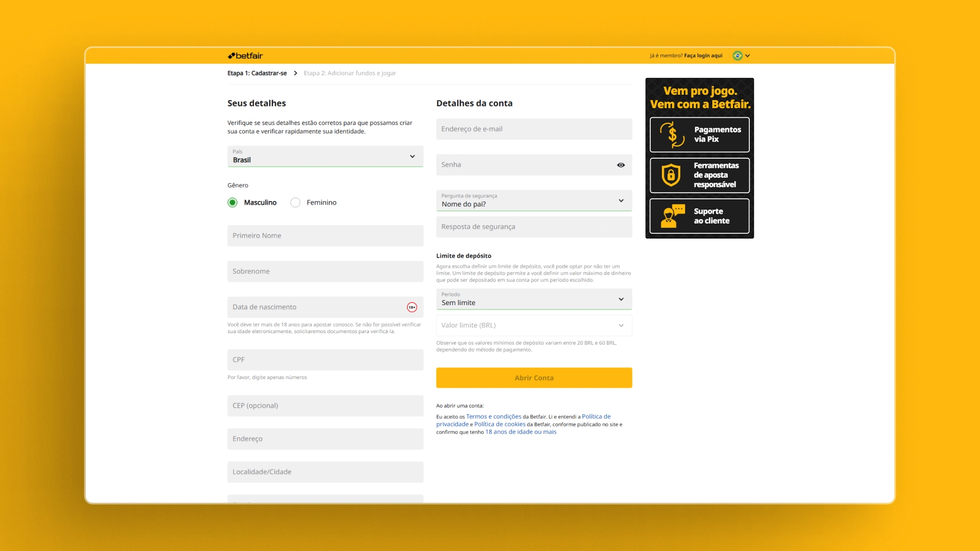Open the Termos e condições link

494,417
